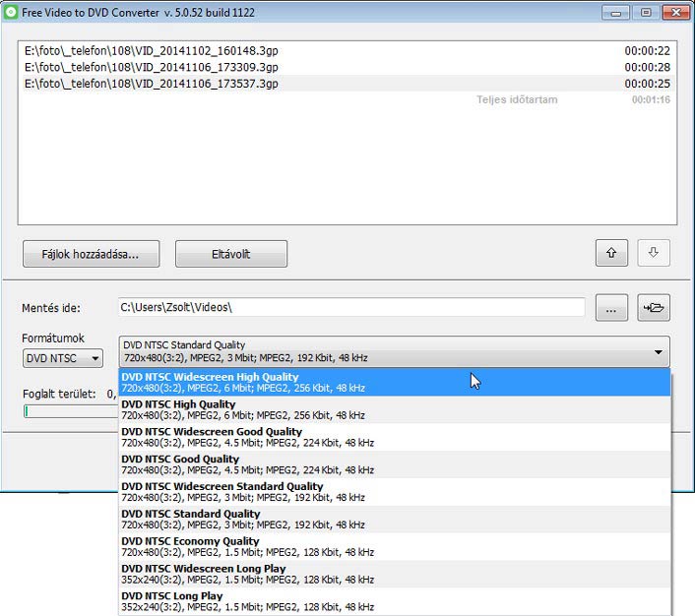The height and width of the screenshot is (616, 695).
Task: Click the Eltávolít remove button
Action: click(231, 254)
